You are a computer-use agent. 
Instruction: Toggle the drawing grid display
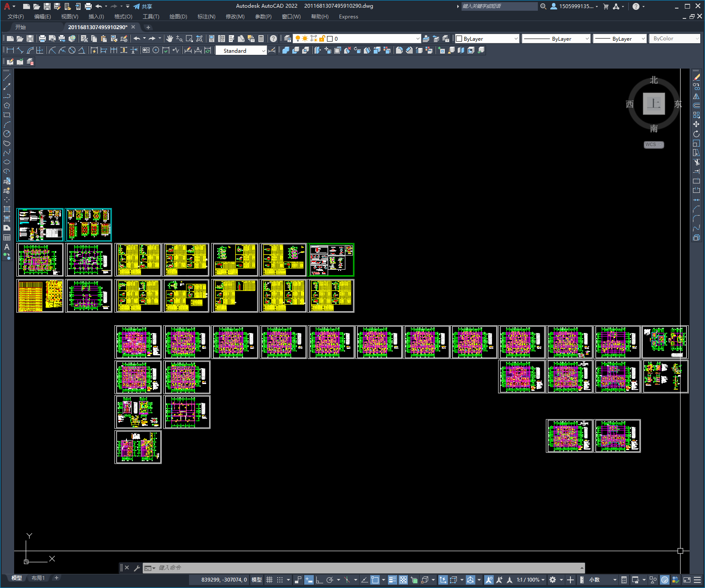(270, 580)
